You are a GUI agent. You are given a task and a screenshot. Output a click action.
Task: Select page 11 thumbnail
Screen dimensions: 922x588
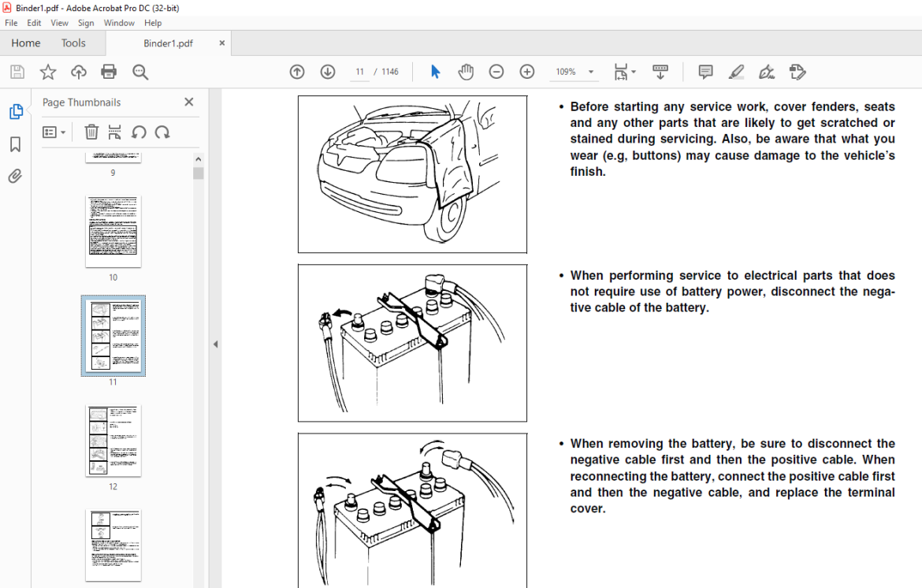pyautogui.click(x=113, y=336)
